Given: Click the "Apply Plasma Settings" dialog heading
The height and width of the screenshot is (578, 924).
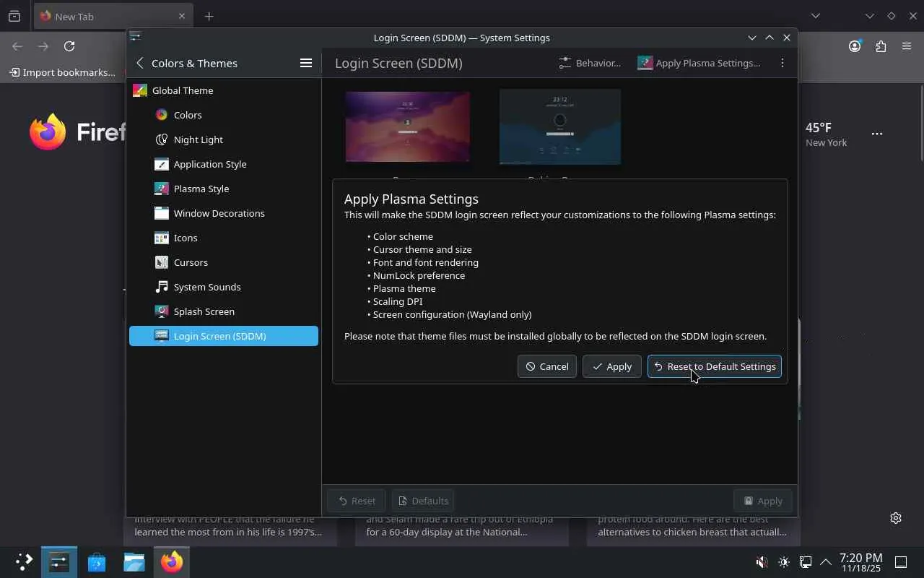Looking at the screenshot, I should pyautogui.click(x=411, y=199).
